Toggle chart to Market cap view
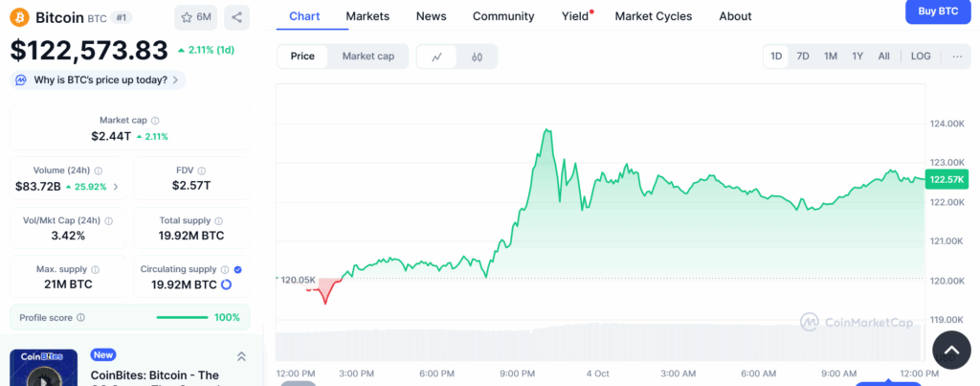Screen dimensions: 980x386 368,57
